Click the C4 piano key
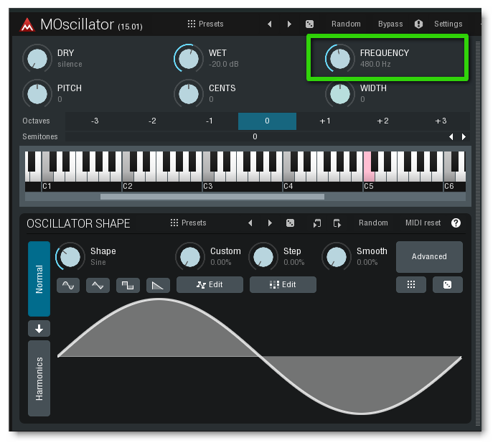The width and height of the screenshot is (498, 448). pos(288,177)
